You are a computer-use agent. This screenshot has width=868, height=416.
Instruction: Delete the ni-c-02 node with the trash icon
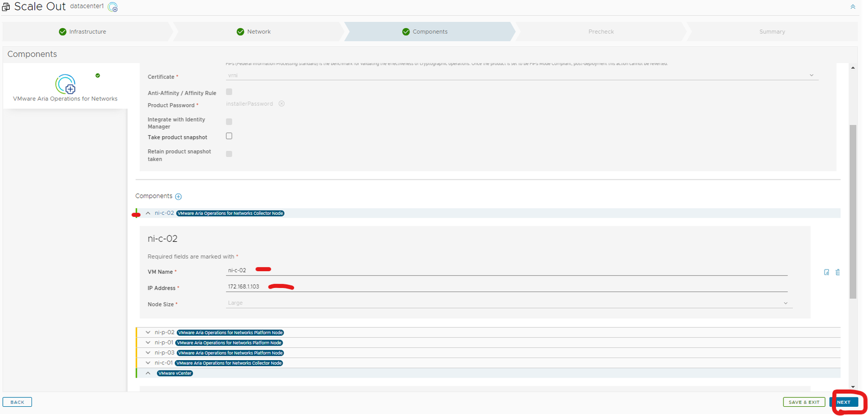click(838, 272)
